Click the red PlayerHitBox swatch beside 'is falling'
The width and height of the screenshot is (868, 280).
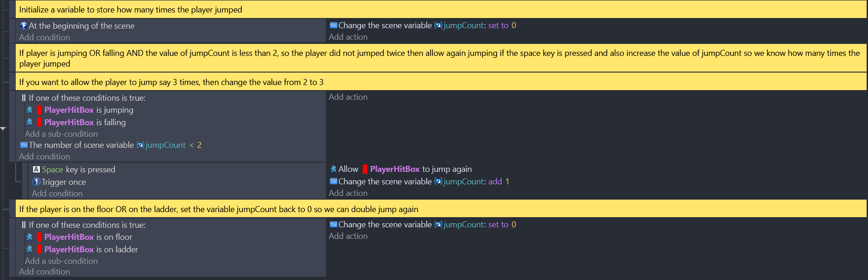tap(39, 122)
